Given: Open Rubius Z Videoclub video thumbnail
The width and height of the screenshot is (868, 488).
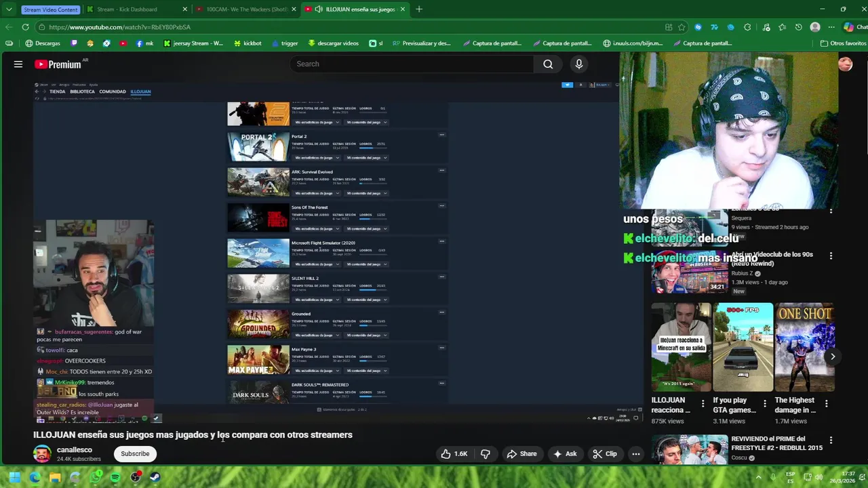Looking at the screenshot, I should coord(690,271).
